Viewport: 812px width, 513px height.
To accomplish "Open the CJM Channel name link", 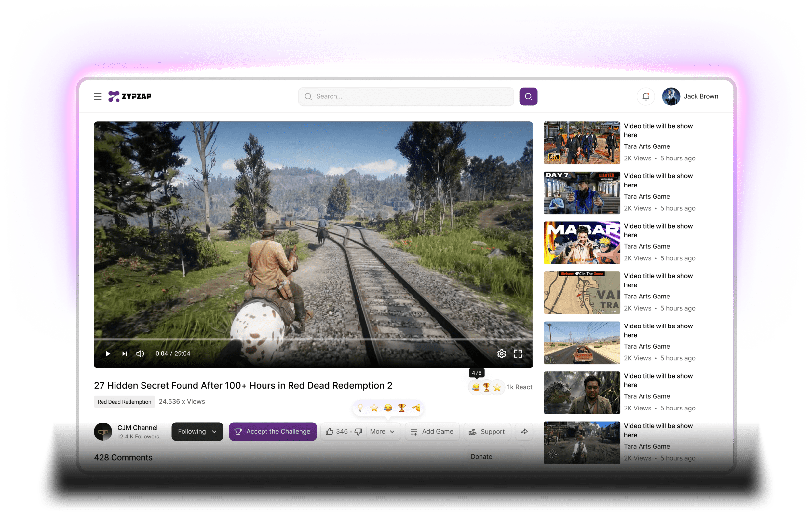I will click(138, 428).
